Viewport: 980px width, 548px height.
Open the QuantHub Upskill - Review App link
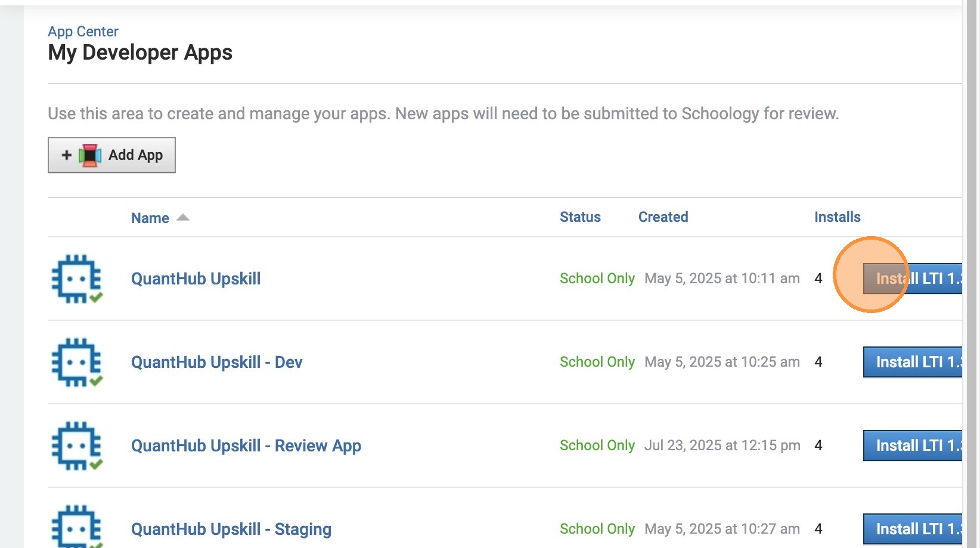point(246,446)
